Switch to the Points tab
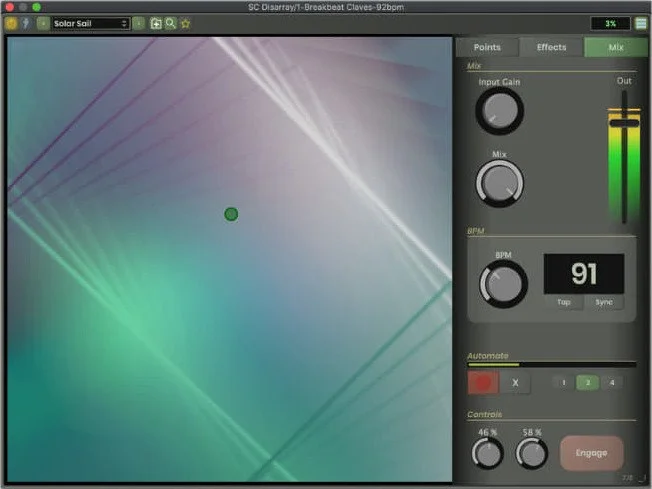This screenshot has height=489, width=652. pos(487,47)
